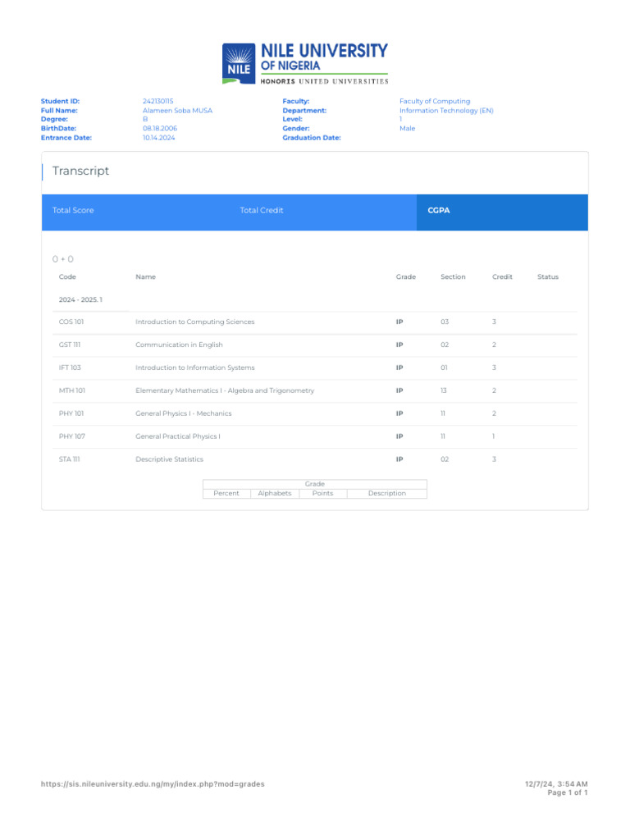Click the 2024 - 2025. 1 semester label

[80, 300]
